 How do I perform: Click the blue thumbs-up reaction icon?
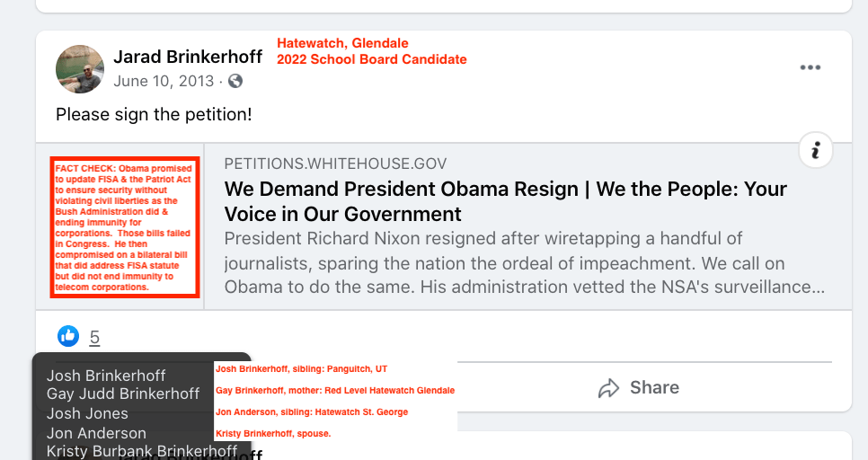pos(68,336)
